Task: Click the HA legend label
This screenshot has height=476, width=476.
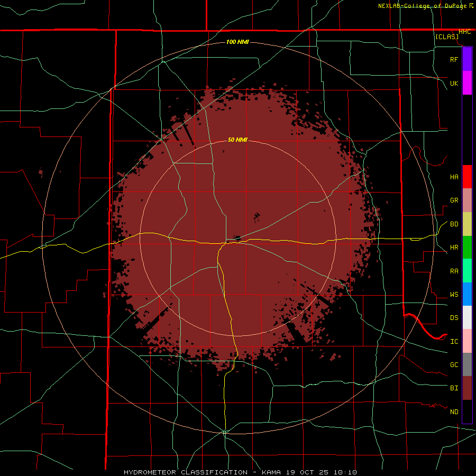Action: [x=454, y=177]
